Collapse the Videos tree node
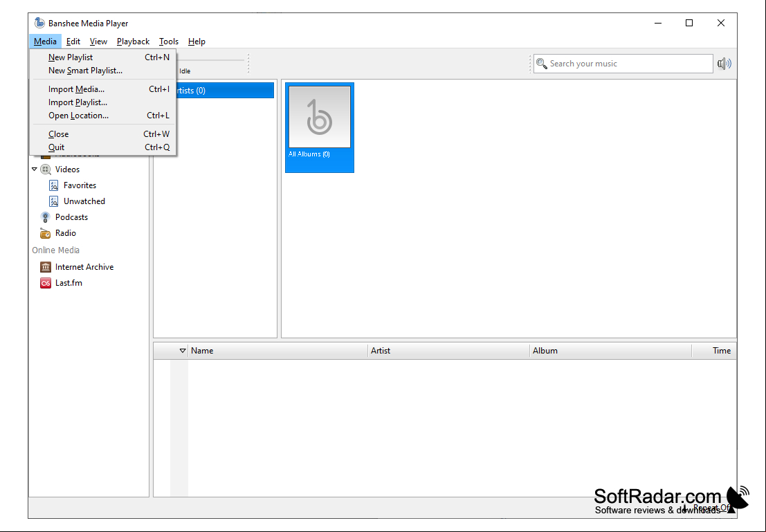Viewport: 766px width, 532px height. tap(34, 169)
